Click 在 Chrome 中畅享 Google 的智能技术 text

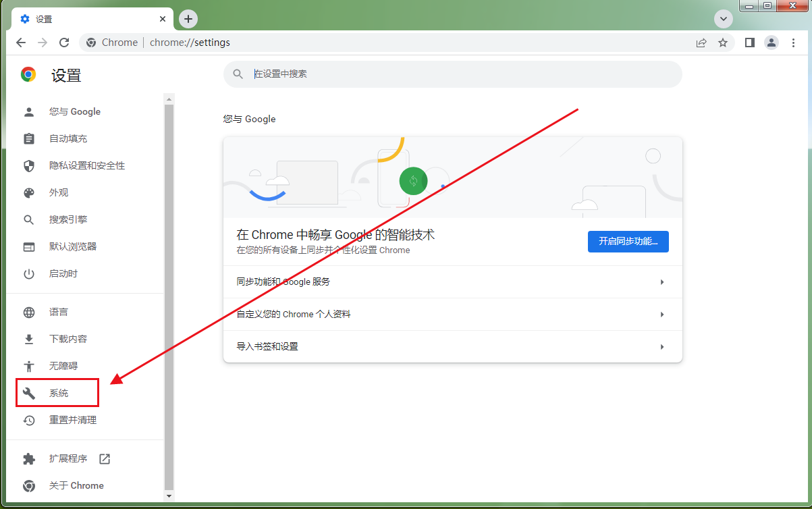(335, 235)
